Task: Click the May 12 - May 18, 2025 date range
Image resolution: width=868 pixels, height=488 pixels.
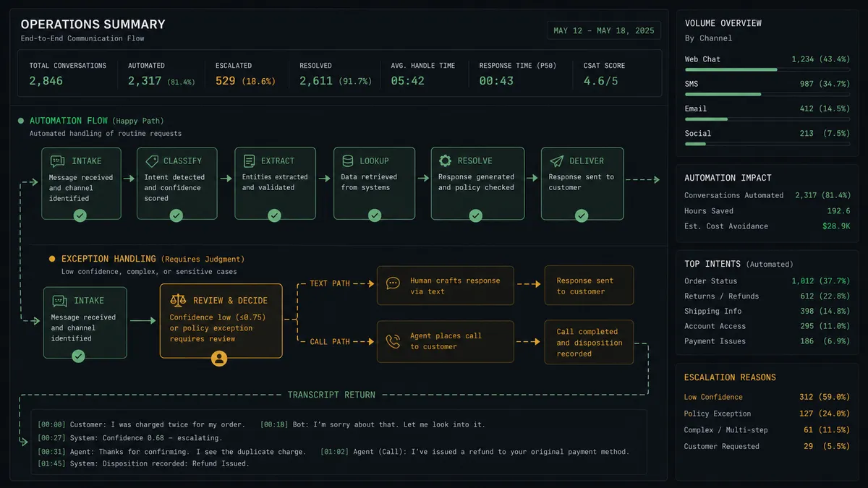Action: pos(604,30)
